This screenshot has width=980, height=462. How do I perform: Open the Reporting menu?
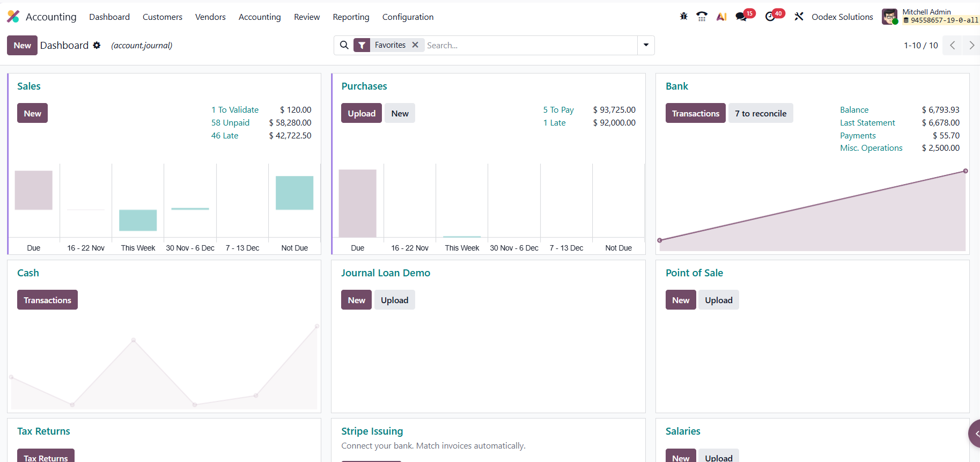[351, 17]
